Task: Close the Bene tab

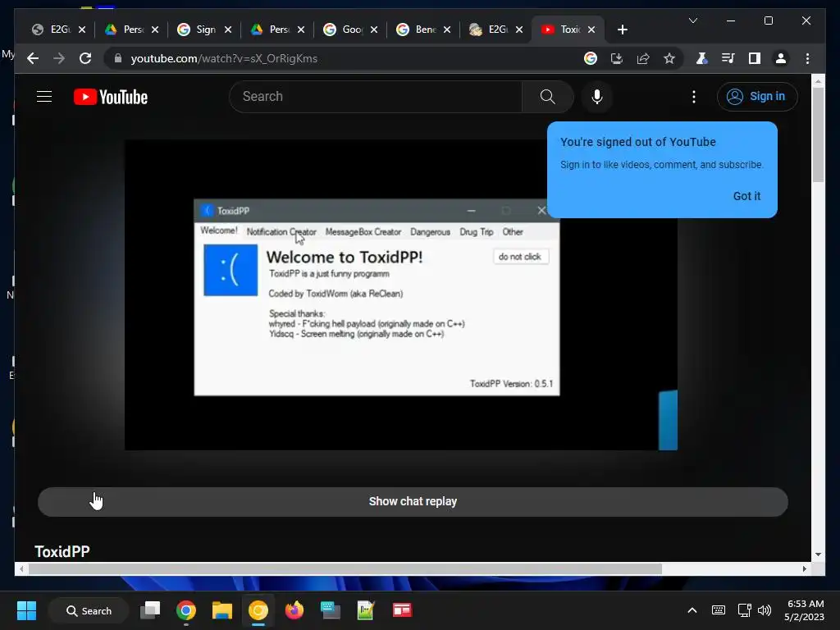Action: pos(447,30)
